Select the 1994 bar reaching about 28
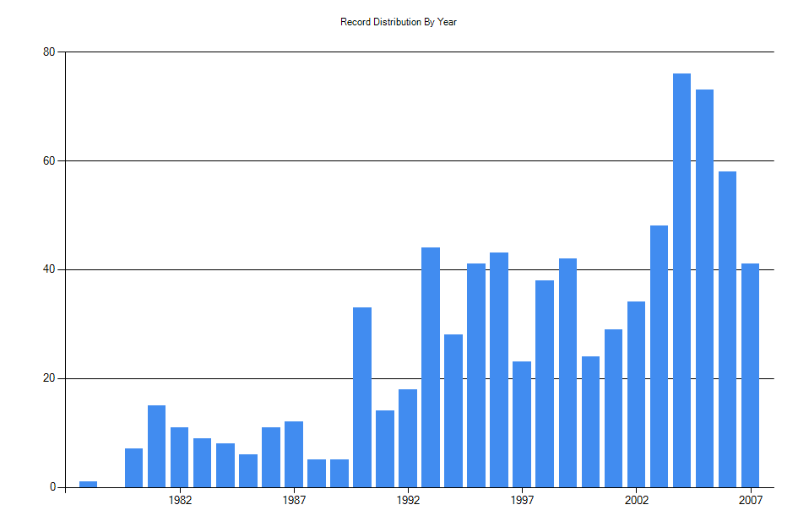Screen dimensions: 798x532 [453, 411]
